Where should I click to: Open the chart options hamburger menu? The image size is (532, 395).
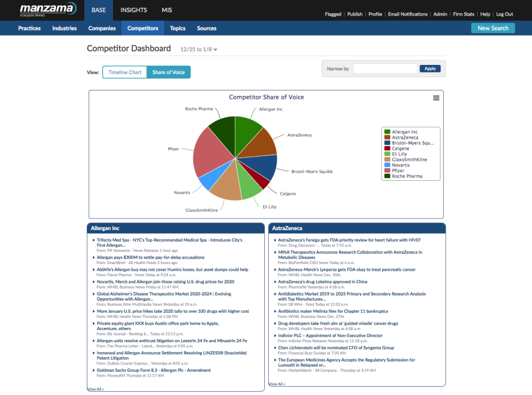pos(436,98)
